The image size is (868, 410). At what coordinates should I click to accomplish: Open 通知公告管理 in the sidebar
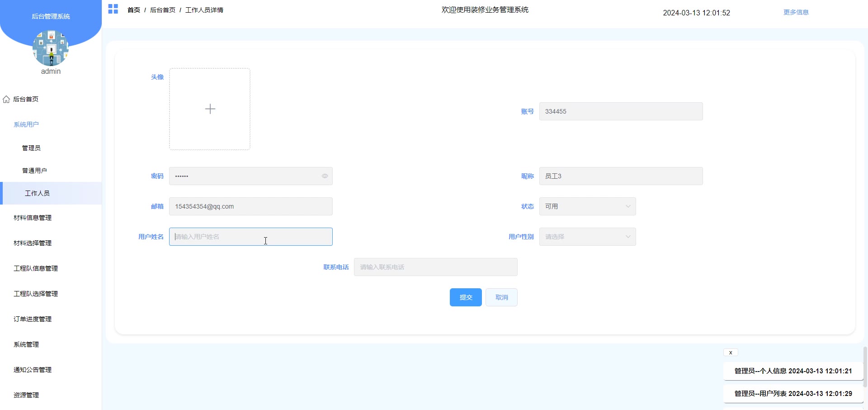51,370
